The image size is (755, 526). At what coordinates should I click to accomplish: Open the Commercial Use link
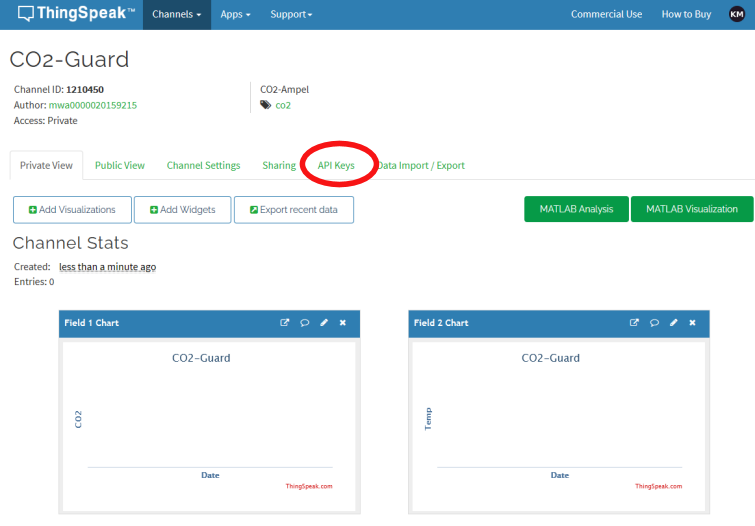[607, 14]
